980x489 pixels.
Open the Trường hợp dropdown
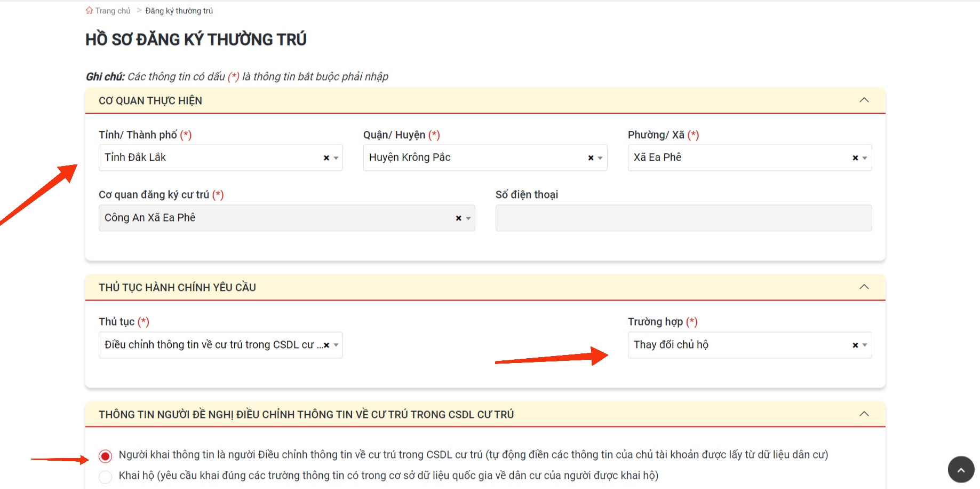[742, 345]
